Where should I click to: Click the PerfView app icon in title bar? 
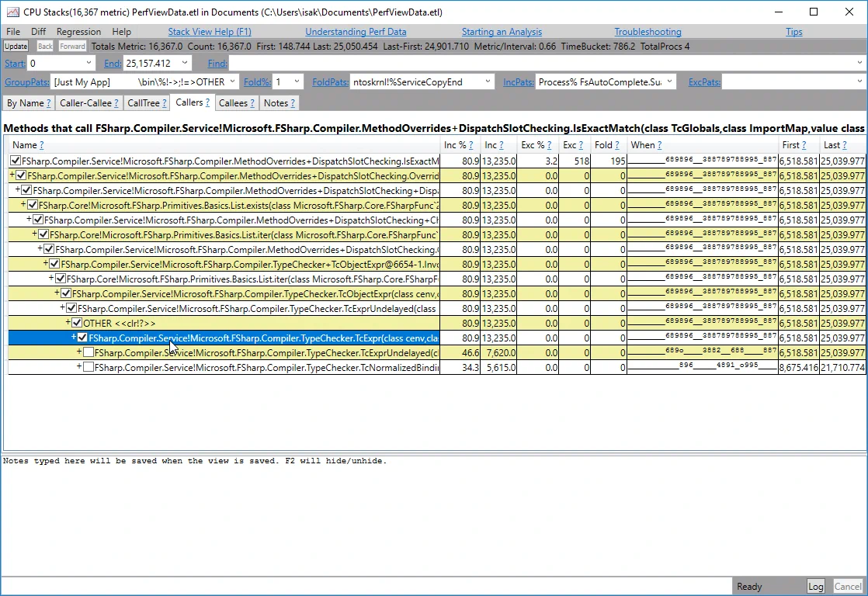pyautogui.click(x=12, y=12)
